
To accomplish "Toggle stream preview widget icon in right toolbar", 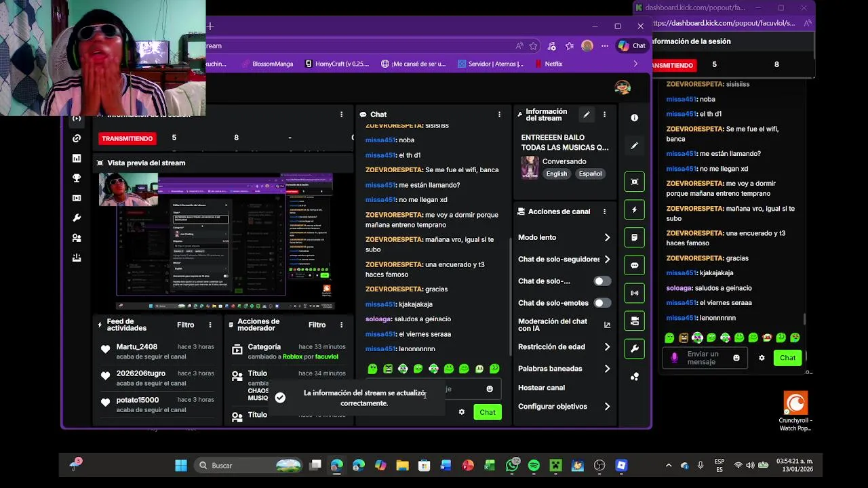I will (634, 182).
